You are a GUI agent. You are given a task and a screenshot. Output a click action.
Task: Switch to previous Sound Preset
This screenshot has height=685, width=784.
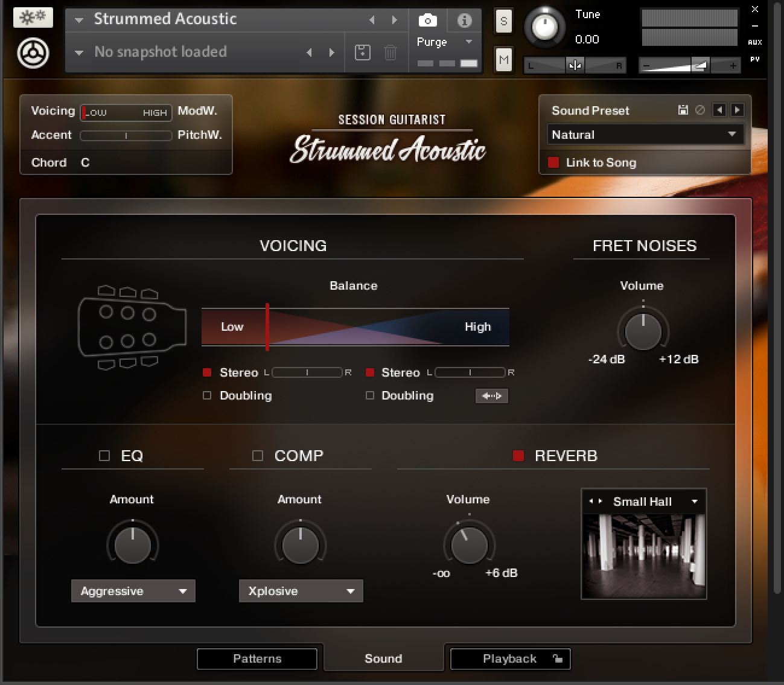click(719, 110)
